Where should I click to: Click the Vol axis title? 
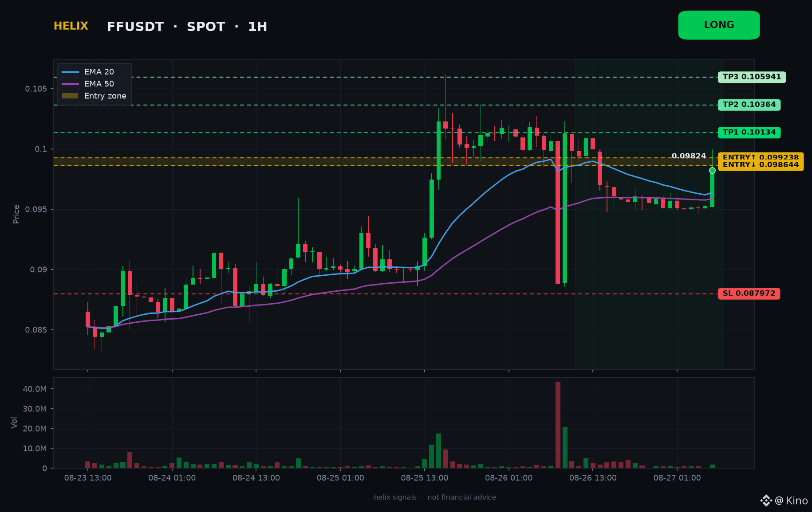(x=14, y=422)
